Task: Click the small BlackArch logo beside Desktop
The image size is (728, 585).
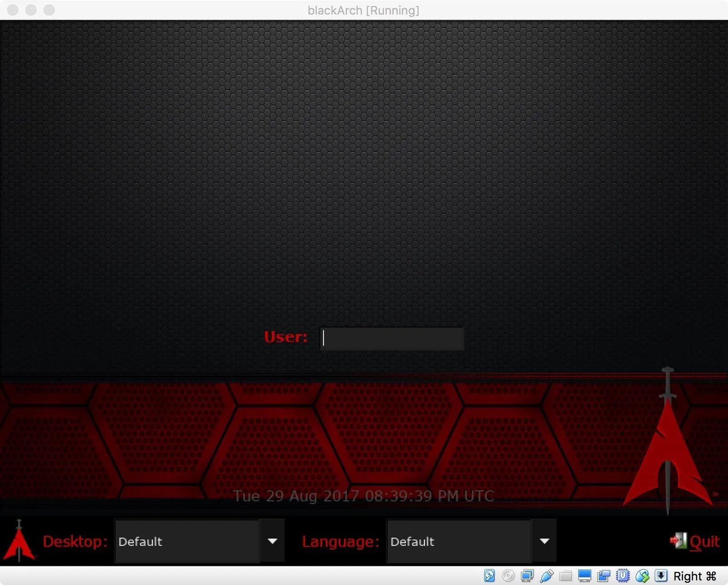Action: (19, 540)
